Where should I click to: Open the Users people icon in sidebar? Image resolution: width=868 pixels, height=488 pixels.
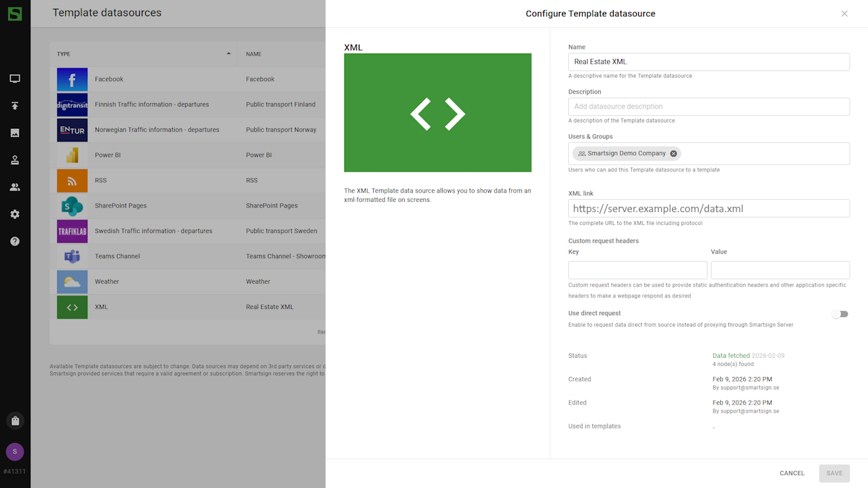[15, 187]
